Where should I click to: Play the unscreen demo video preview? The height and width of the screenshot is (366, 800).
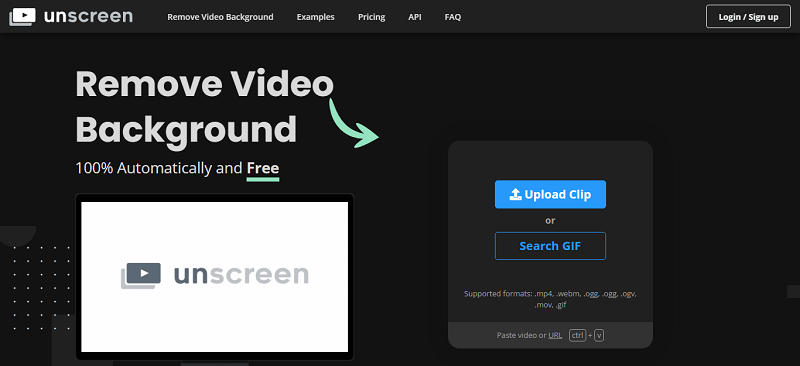[x=214, y=277]
